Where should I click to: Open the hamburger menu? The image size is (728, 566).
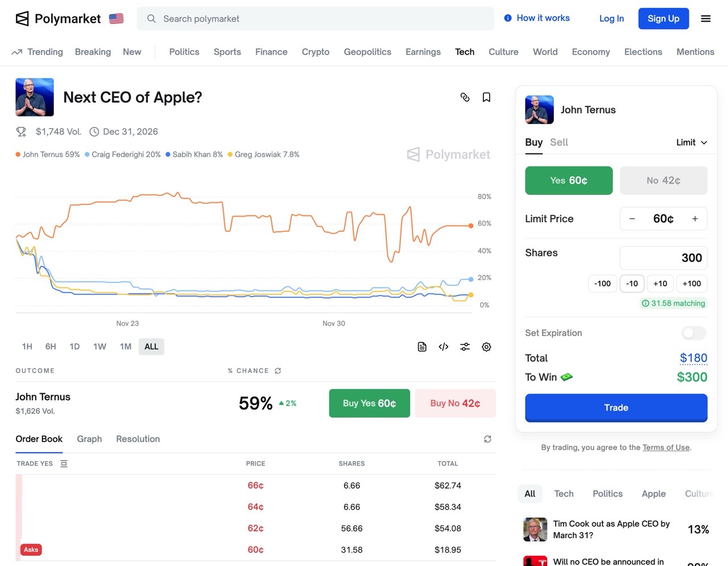706,19
